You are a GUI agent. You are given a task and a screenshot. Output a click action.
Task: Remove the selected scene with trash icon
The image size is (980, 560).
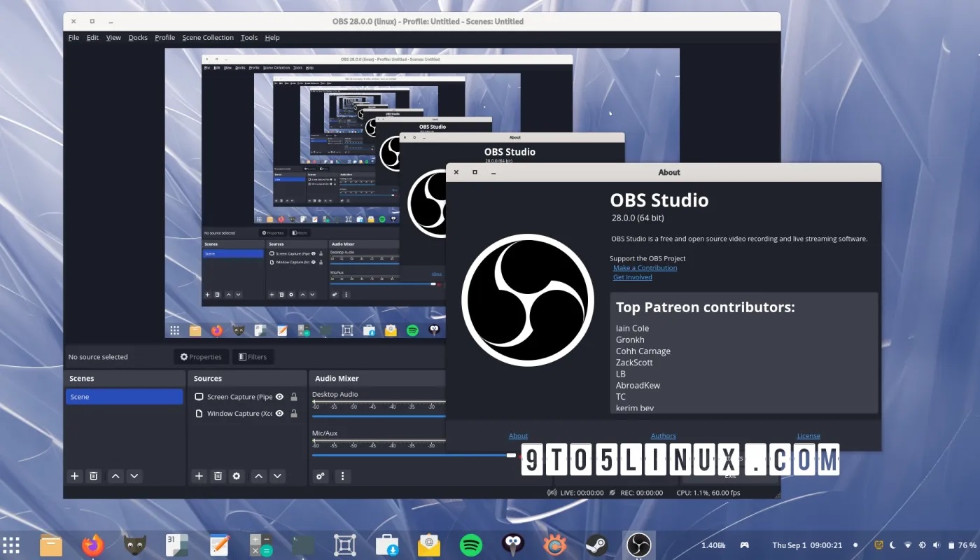(x=93, y=476)
